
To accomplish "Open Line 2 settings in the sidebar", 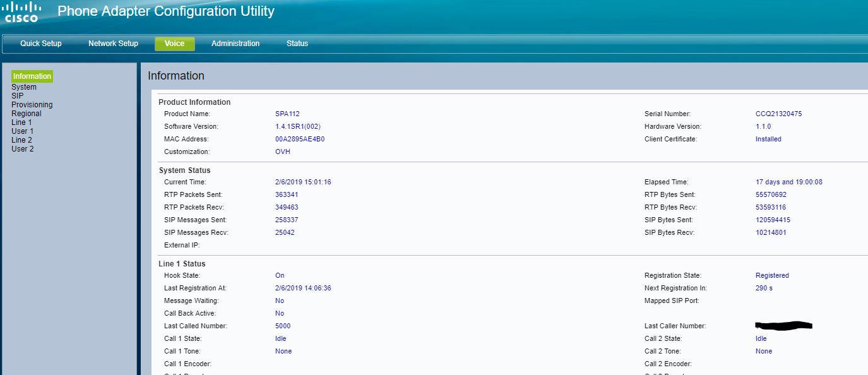I will 21,140.
